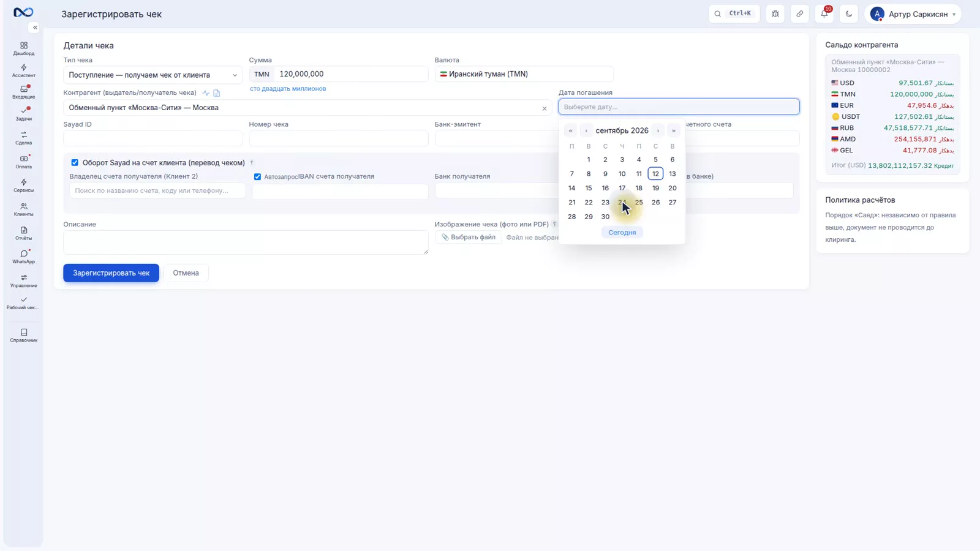The width and height of the screenshot is (980, 551).
Task: Open the Ctrl+K search box
Action: coord(734,13)
